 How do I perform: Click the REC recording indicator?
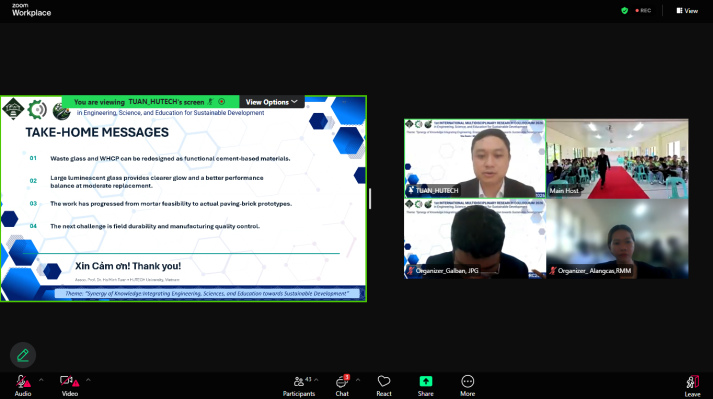[643, 10]
